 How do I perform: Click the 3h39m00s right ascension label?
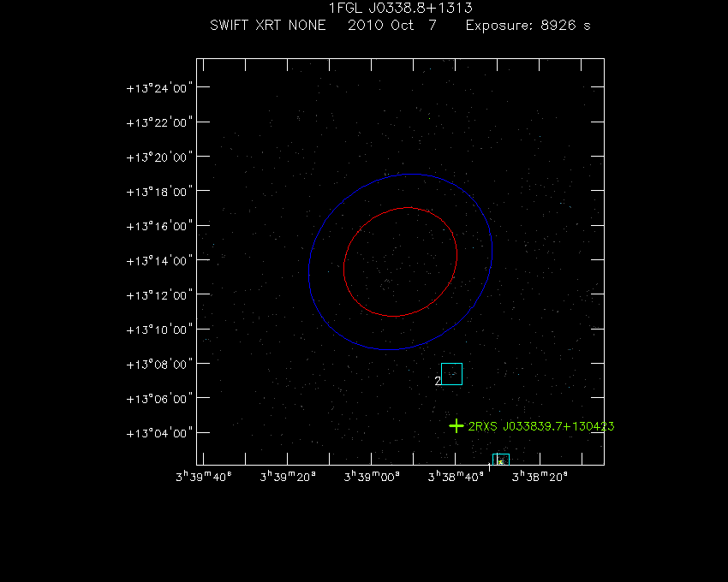click(372, 477)
